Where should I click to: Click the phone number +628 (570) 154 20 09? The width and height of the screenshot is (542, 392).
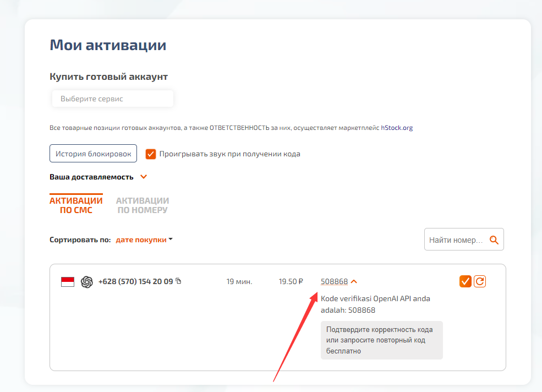[135, 281]
